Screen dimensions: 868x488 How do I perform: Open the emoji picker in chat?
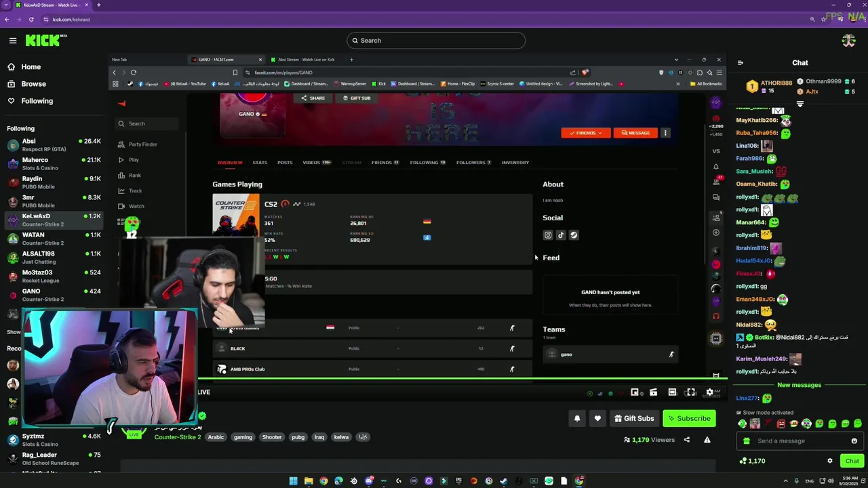[854, 441]
